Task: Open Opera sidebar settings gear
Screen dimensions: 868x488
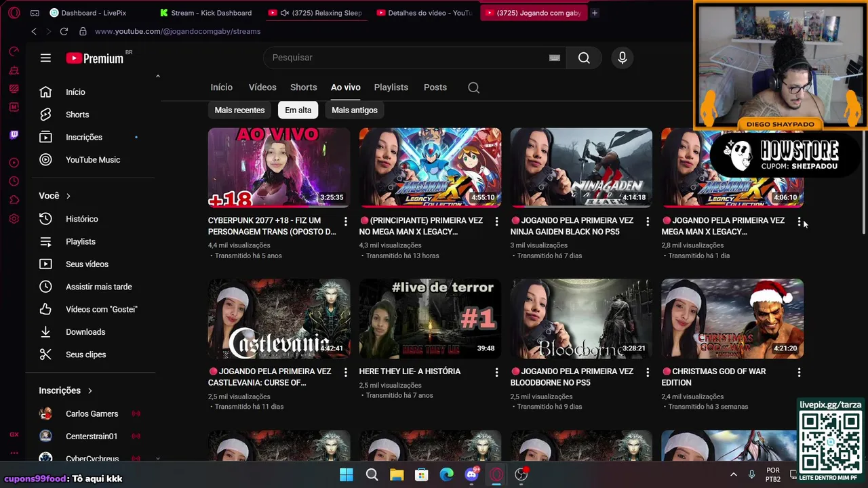Action: click(14, 219)
